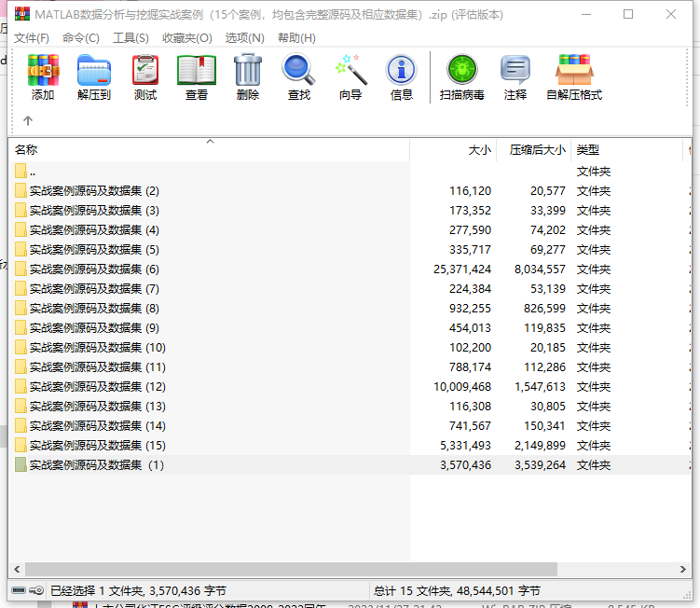700x608 pixels.
Task: Click compressed size 8,034,557
Action: coord(540,269)
